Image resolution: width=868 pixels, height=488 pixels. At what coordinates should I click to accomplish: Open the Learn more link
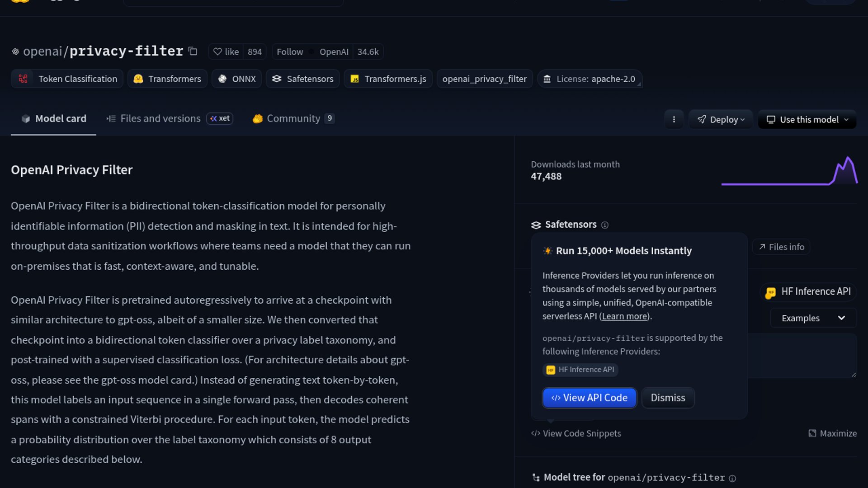[624, 316]
